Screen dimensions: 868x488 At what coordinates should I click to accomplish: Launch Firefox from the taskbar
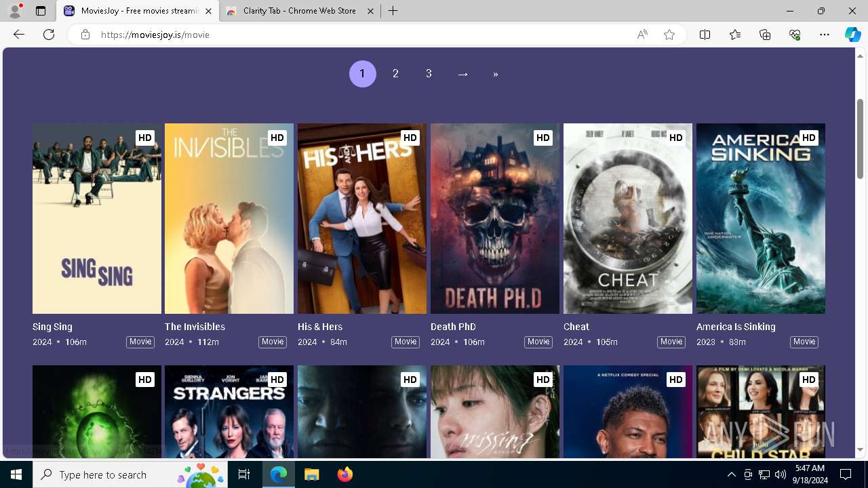[344, 474]
